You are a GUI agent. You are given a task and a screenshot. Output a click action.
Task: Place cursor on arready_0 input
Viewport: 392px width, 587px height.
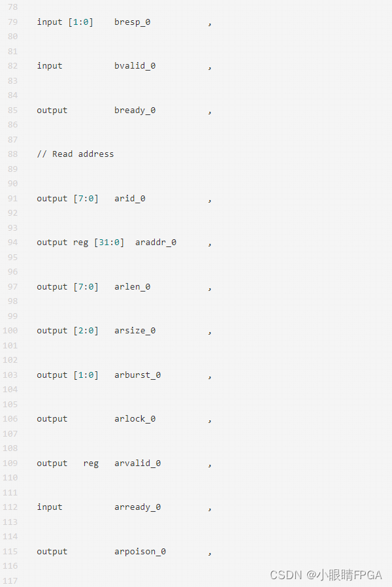coord(137,507)
